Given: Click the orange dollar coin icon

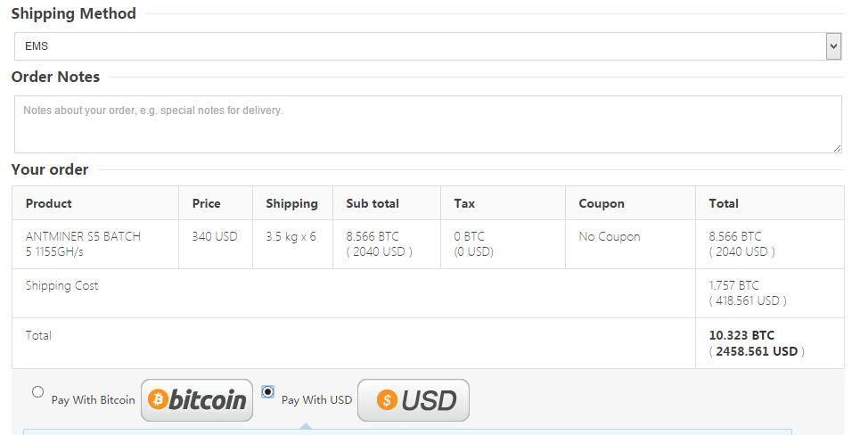Looking at the screenshot, I should 387,399.
